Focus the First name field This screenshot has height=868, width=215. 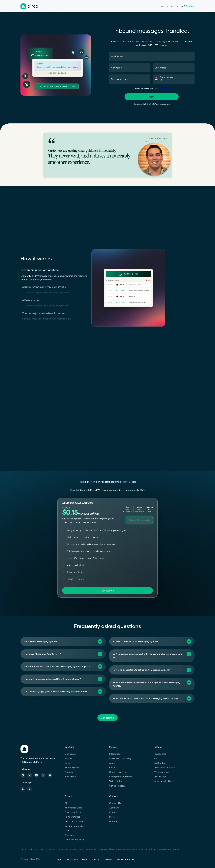tap(130, 68)
